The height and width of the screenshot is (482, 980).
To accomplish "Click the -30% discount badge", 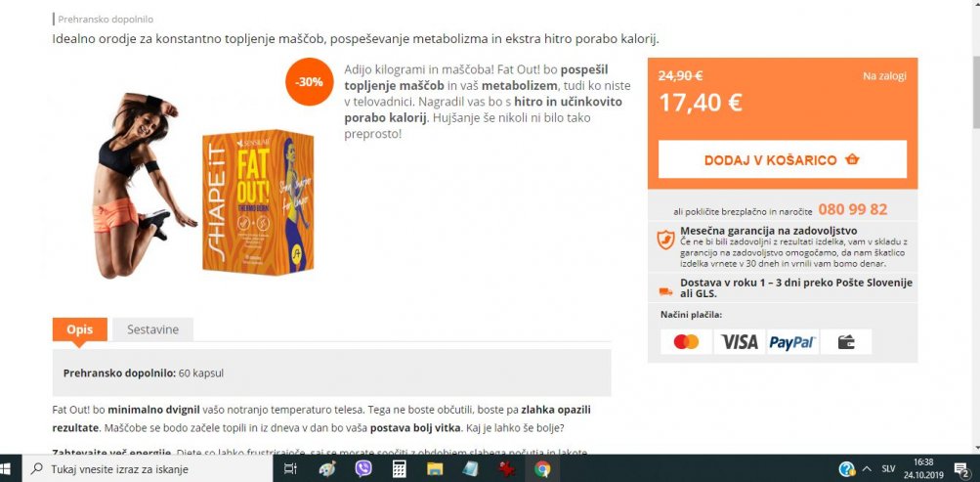I will tap(310, 82).
